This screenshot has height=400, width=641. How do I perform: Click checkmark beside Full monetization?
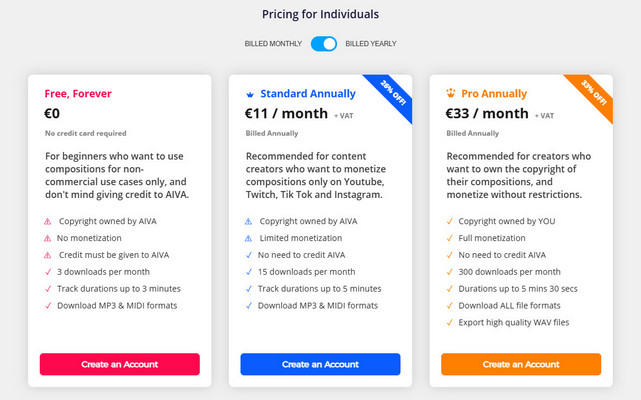[x=450, y=238]
